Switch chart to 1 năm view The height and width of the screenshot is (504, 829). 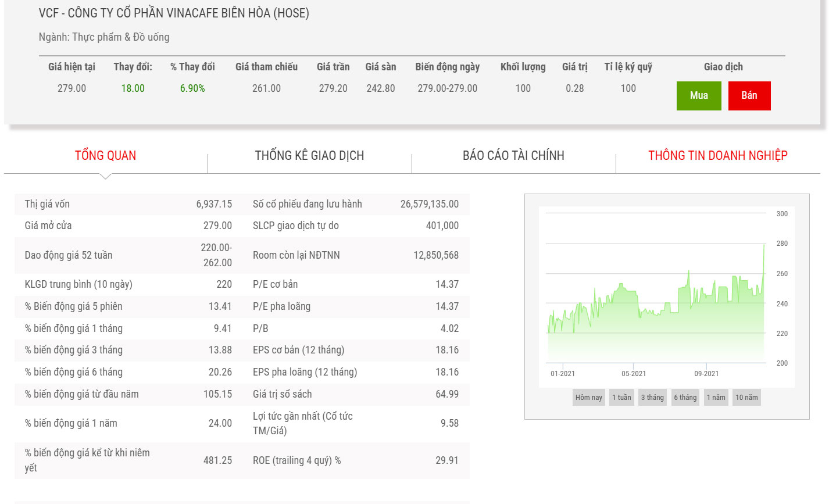[x=716, y=398]
